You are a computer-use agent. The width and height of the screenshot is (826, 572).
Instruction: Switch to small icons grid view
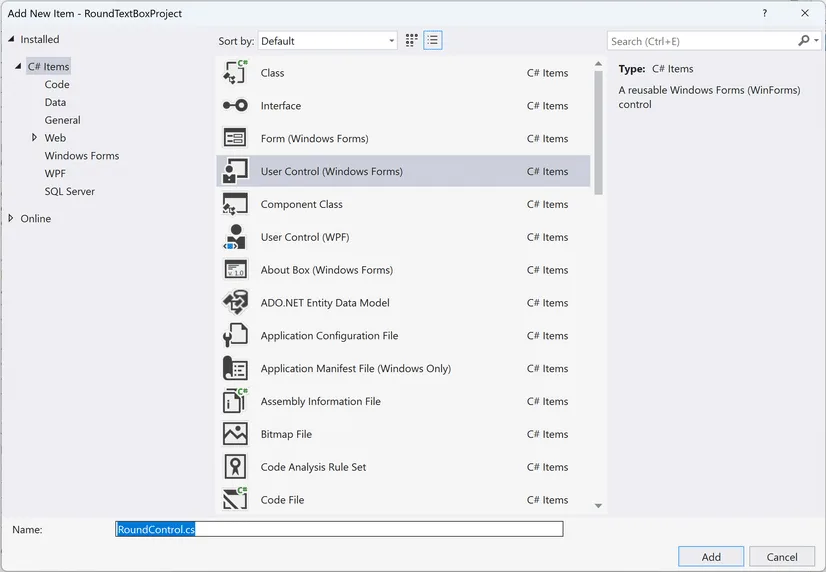click(x=412, y=41)
